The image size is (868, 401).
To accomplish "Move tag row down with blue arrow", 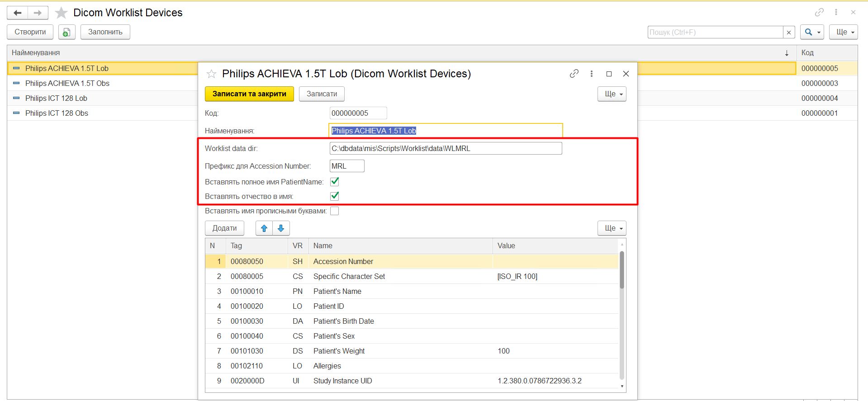I will 281,228.
